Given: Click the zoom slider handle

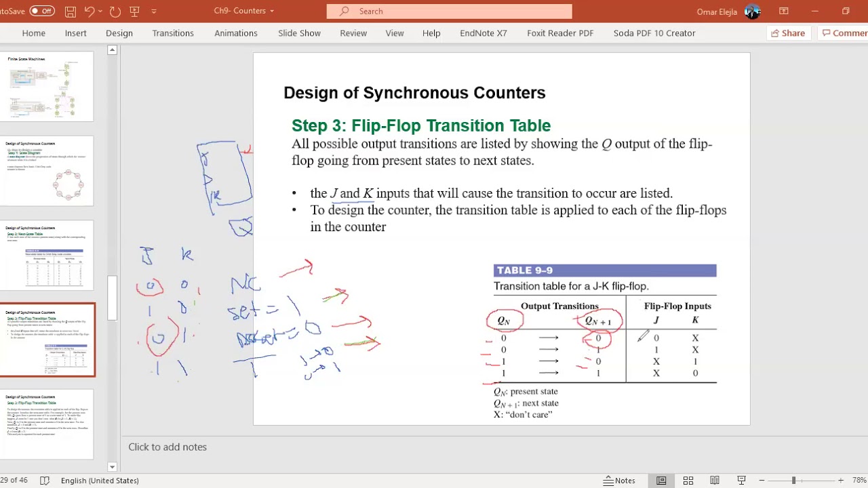Looking at the screenshot, I should tap(793, 480).
